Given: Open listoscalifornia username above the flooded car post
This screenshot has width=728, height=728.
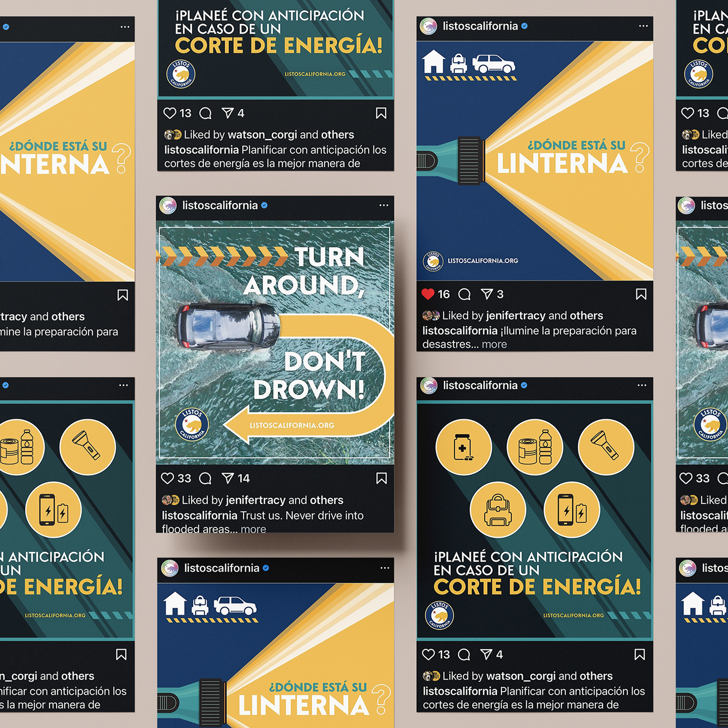Looking at the screenshot, I should pyautogui.click(x=220, y=205).
